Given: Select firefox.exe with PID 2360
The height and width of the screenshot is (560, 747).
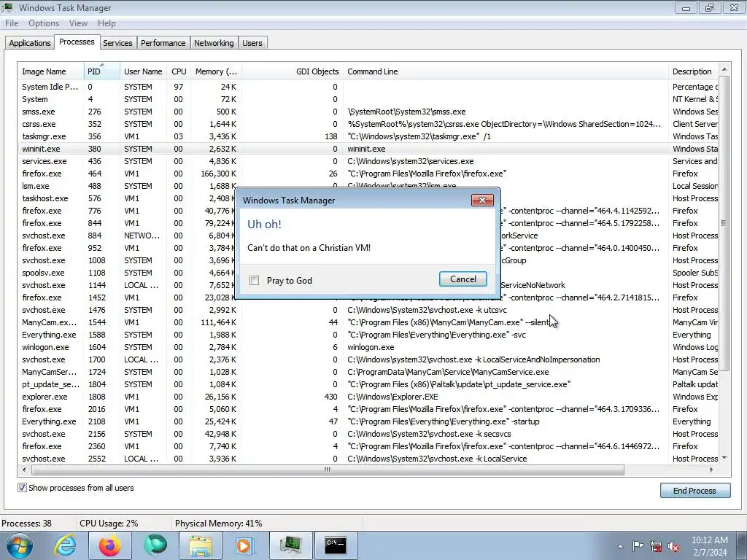Looking at the screenshot, I should coord(368,446).
